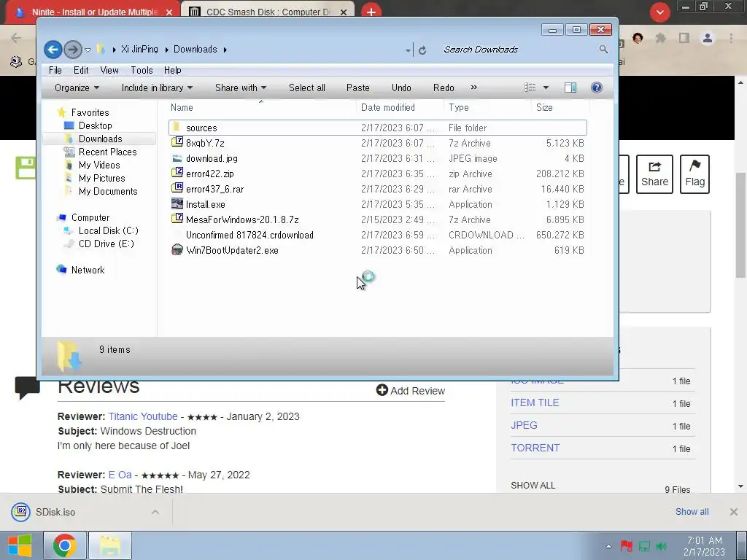Open My Documents in the navigation pane

108,192
